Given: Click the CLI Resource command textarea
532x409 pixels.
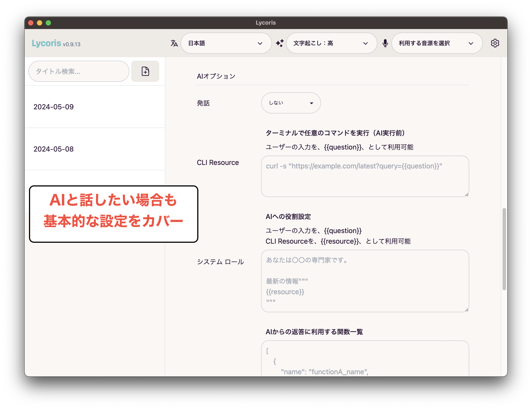Looking at the screenshot, I should (x=365, y=176).
